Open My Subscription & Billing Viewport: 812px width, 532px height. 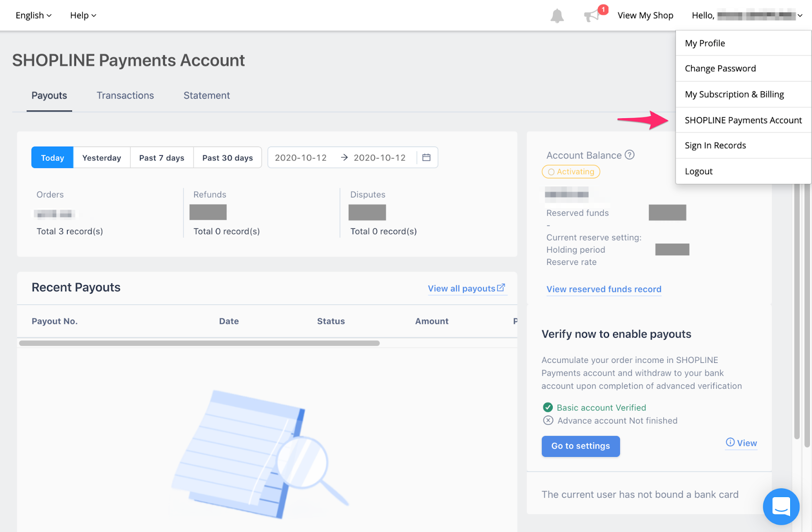tap(743, 94)
